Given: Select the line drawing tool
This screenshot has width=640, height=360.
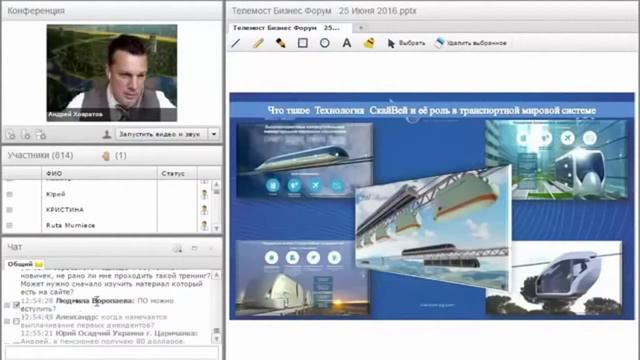Looking at the screenshot, I should click(x=236, y=43).
